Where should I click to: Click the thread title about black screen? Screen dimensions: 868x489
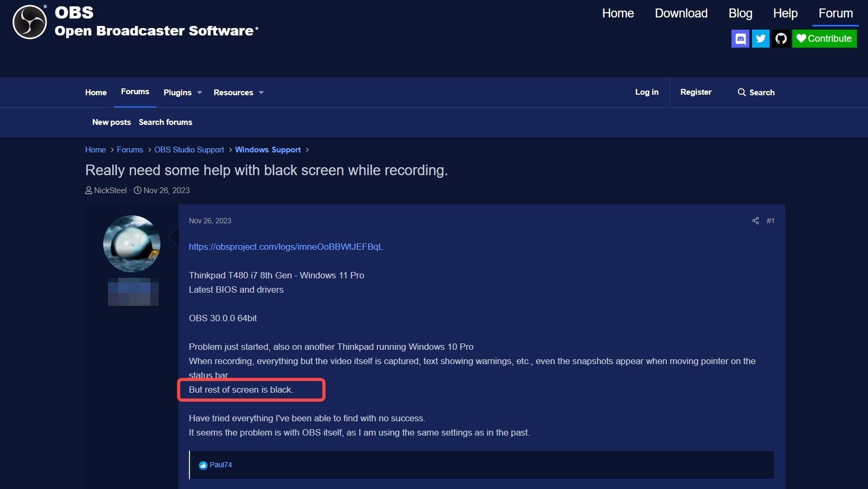[267, 170]
